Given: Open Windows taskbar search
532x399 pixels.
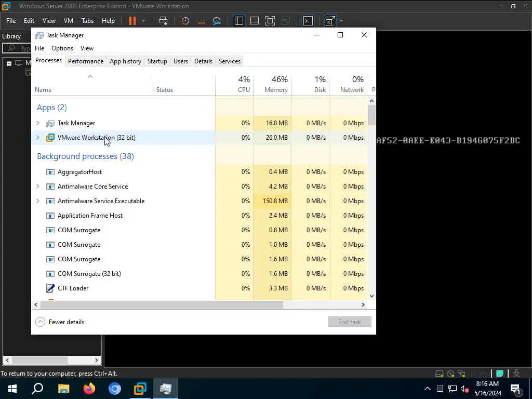Looking at the screenshot, I should pos(37,389).
